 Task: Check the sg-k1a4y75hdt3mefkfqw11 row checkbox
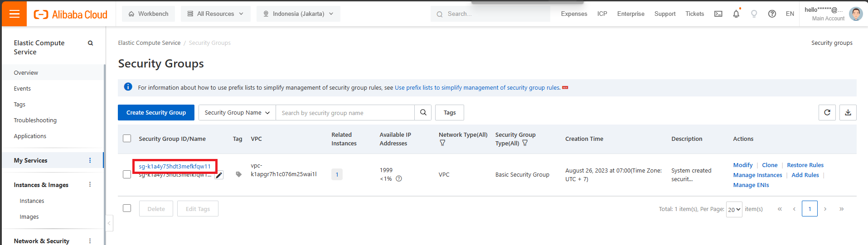(127, 174)
